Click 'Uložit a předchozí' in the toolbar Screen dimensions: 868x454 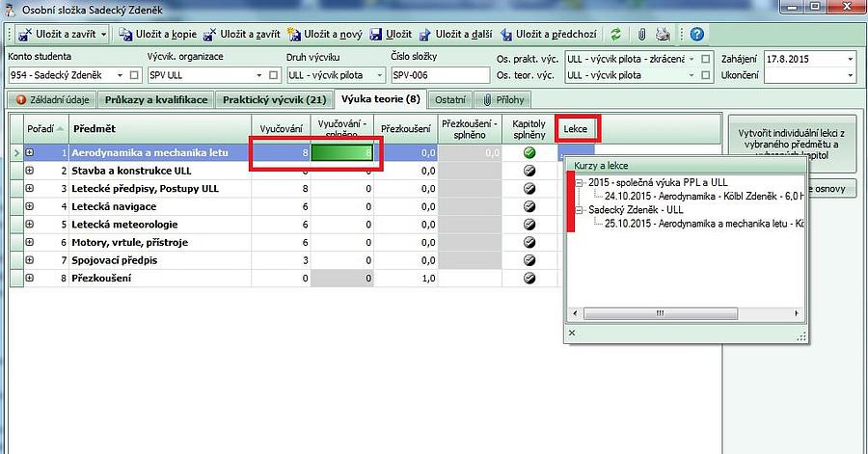[550, 35]
